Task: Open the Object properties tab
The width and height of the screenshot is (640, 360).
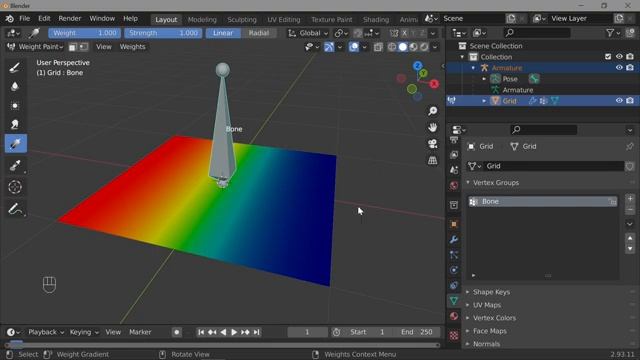Action: [x=454, y=224]
